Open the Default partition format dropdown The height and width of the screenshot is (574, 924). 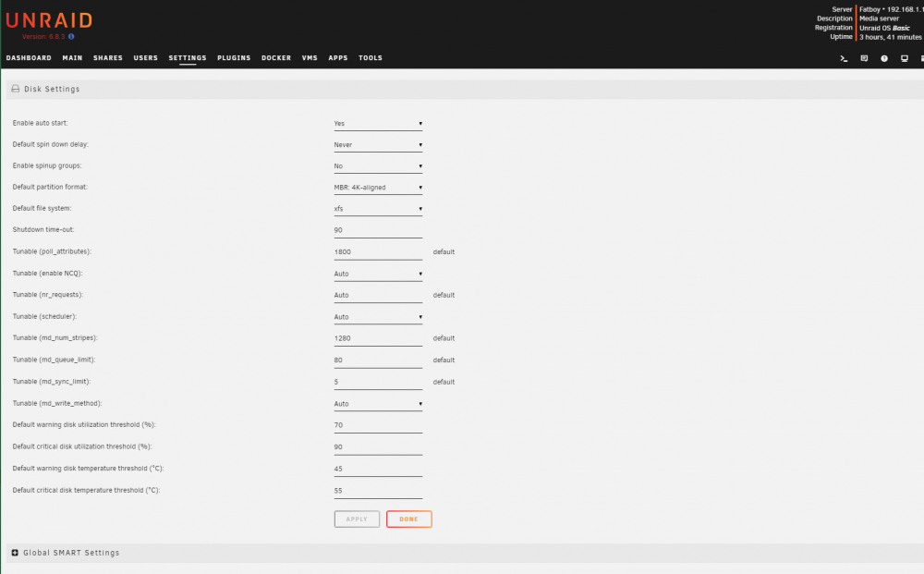[378, 188]
